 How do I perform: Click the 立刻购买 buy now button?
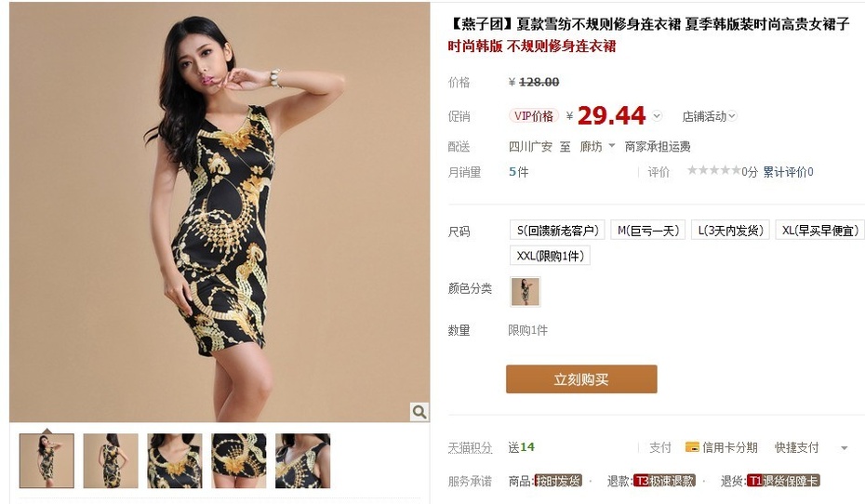(581, 378)
